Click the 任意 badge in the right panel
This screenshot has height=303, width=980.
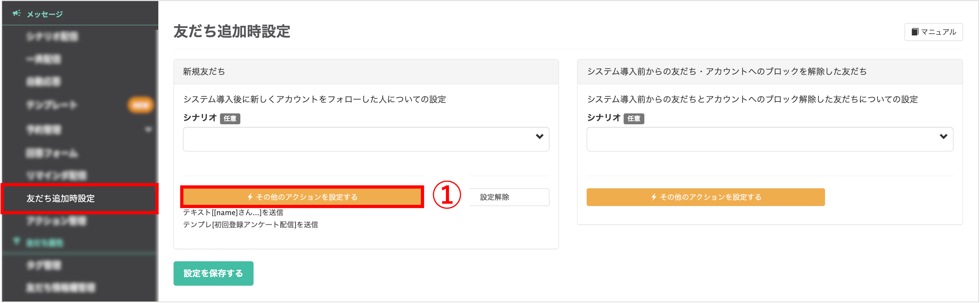pos(634,119)
